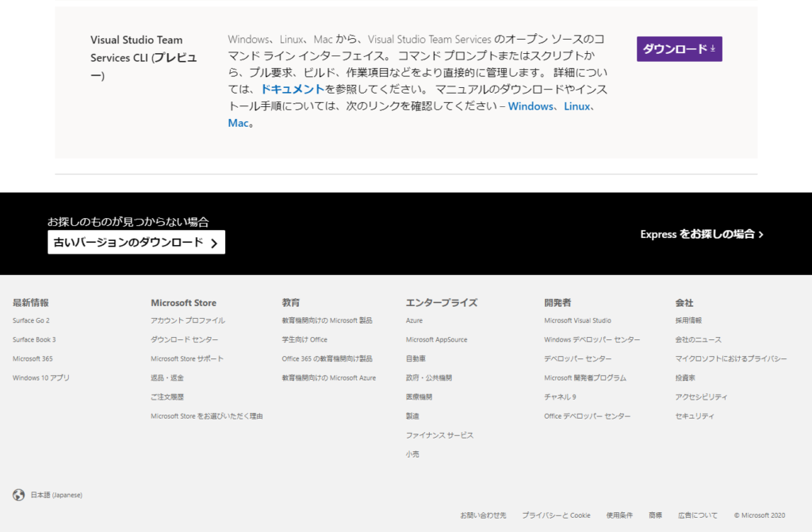Viewport: 812px width, 532px height.
Task: Click お問い合わせ先 in the footer
Action: pyautogui.click(x=483, y=515)
